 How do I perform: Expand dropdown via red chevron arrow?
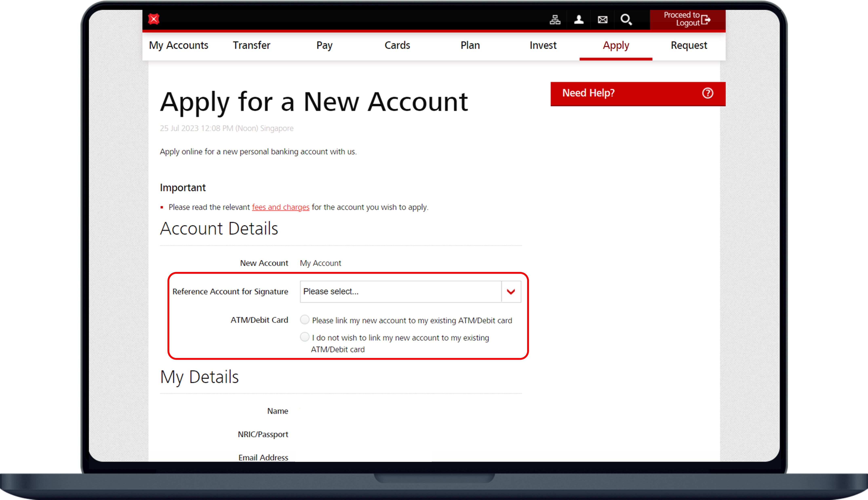[x=511, y=292]
